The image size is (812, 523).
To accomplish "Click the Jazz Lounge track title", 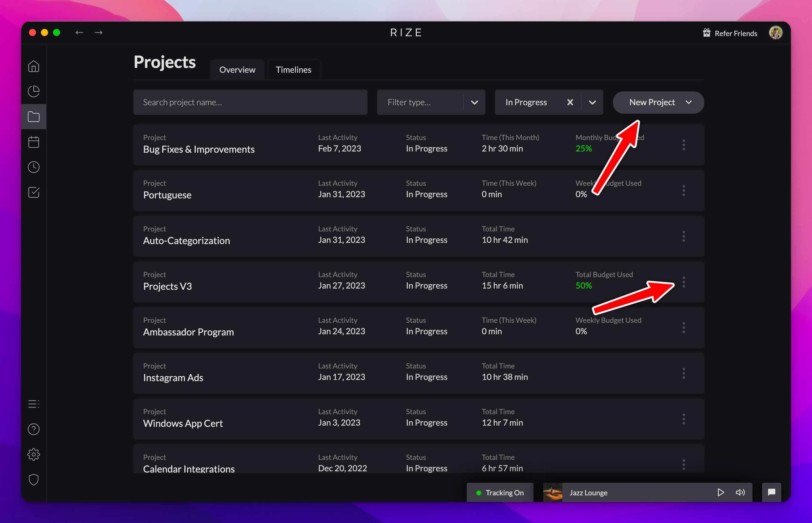I will 589,492.
